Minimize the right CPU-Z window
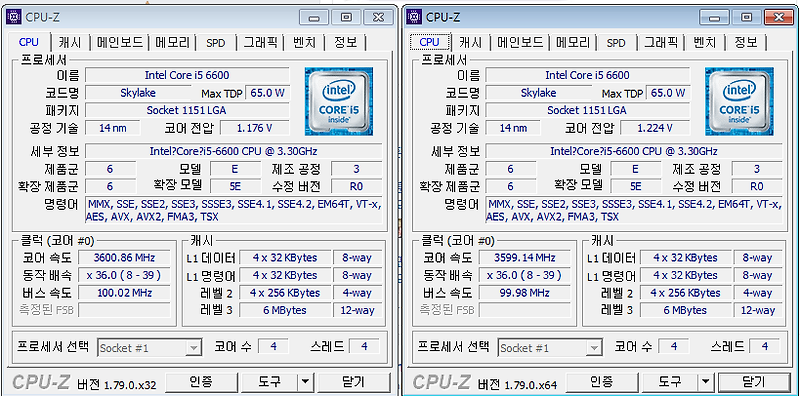800x396 pixels. (714, 17)
